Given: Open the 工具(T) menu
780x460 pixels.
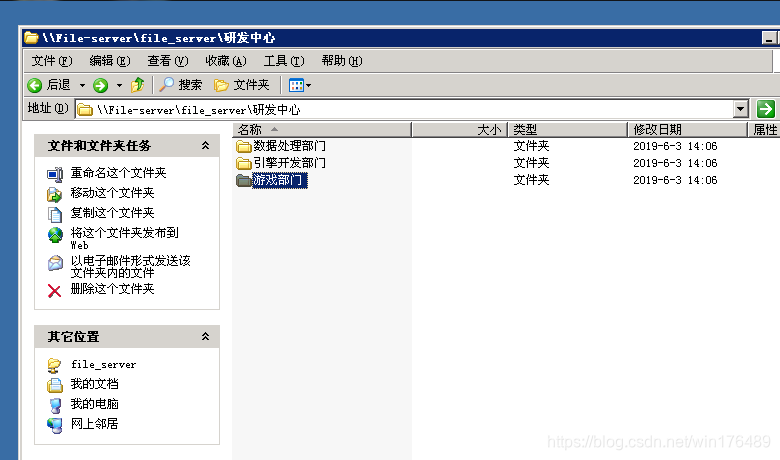Looking at the screenshot, I should [x=284, y=61].
